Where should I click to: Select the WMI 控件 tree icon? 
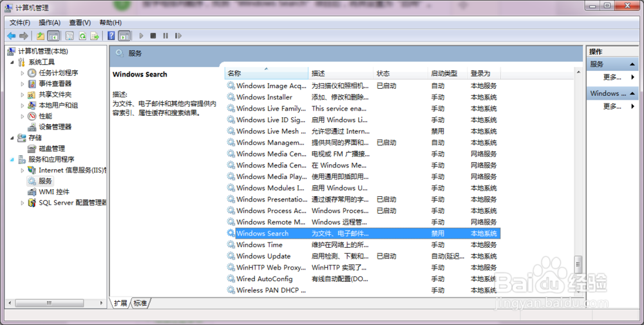[32, 192]
